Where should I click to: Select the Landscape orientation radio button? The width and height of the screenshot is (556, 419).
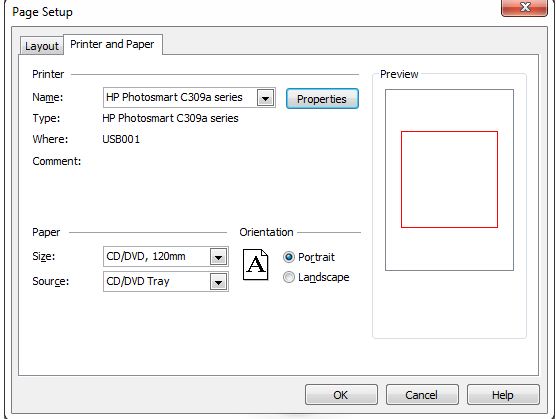point(289,277)
